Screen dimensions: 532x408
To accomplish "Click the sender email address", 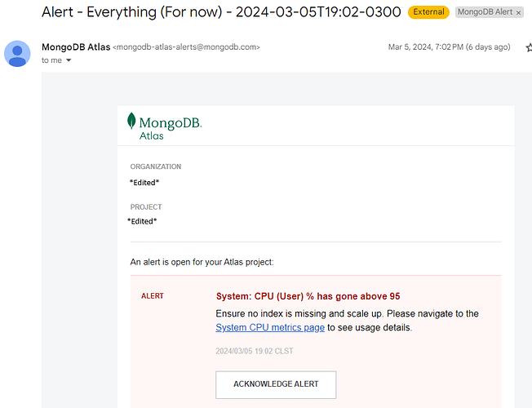I will 186,47.
